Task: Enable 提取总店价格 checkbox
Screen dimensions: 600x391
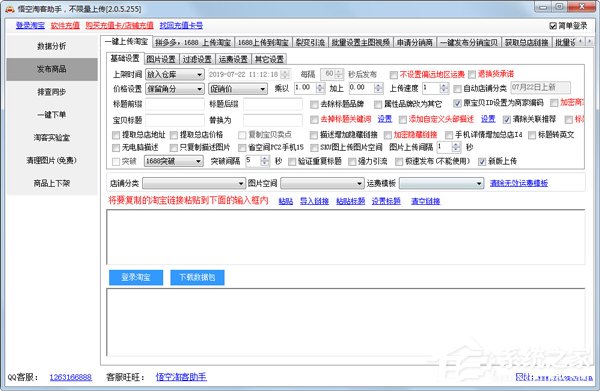Action: coord(174,135)
